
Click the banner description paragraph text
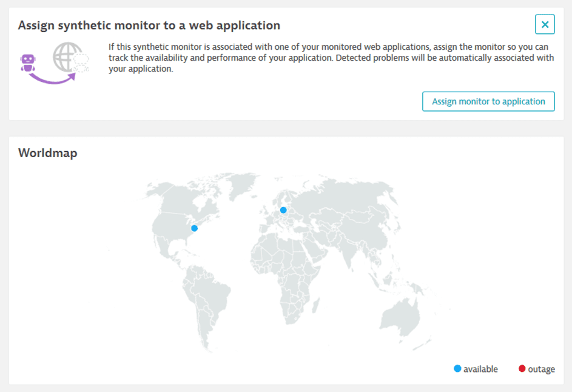coord(331,58)
